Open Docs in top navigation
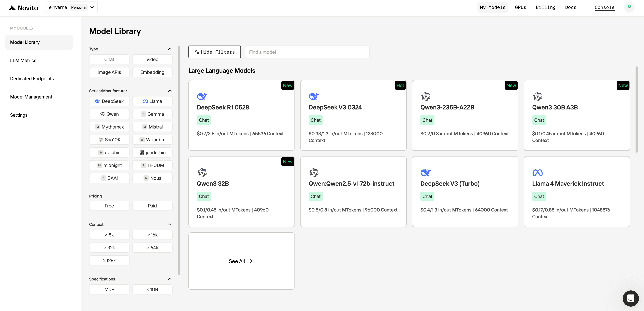The width and height of the screenshot is (644, 311). (571, 7)
